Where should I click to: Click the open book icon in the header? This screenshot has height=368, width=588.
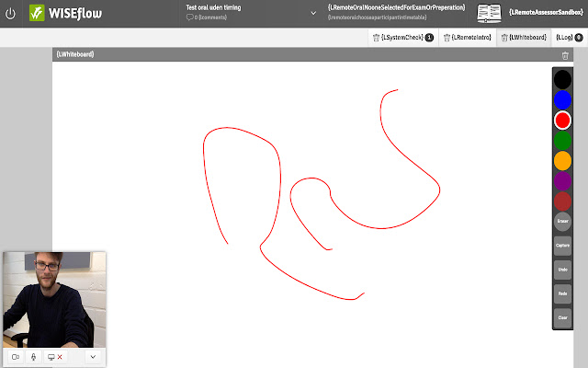pyautogui.click(x=489, y=13)
